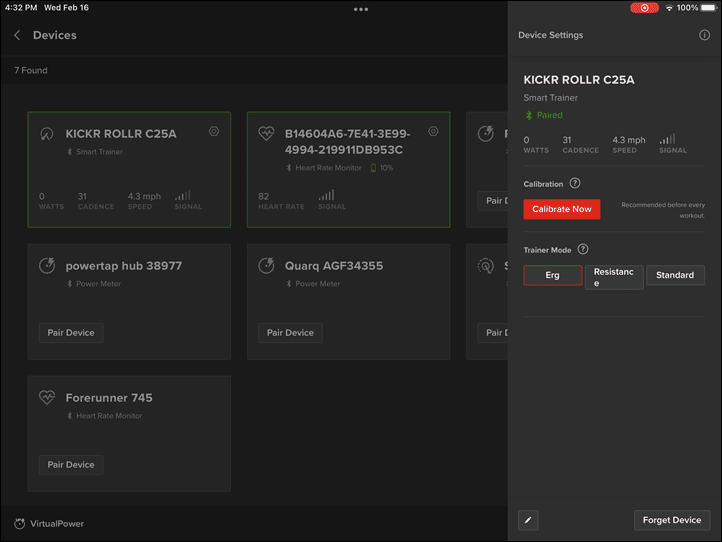The height and width of the screenshot is (542, 722).
Task: Select Resistance trainer mode
Action: coord(614,277)
